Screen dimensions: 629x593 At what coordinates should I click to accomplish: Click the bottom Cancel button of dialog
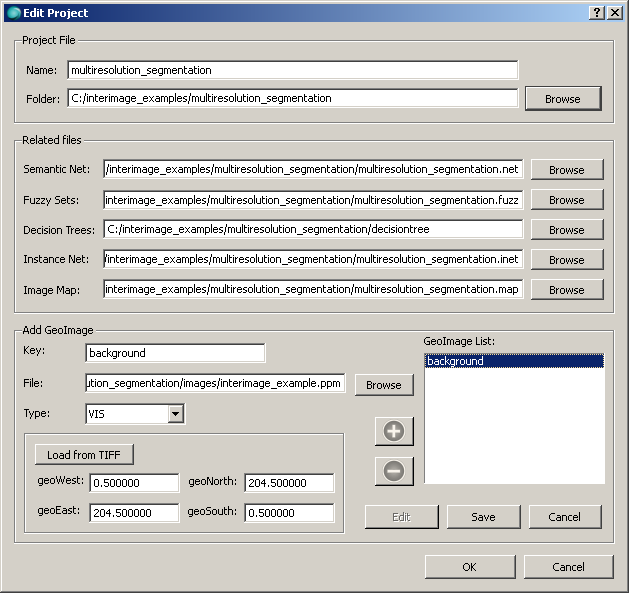pyautogui.click(x=568, y=567)
